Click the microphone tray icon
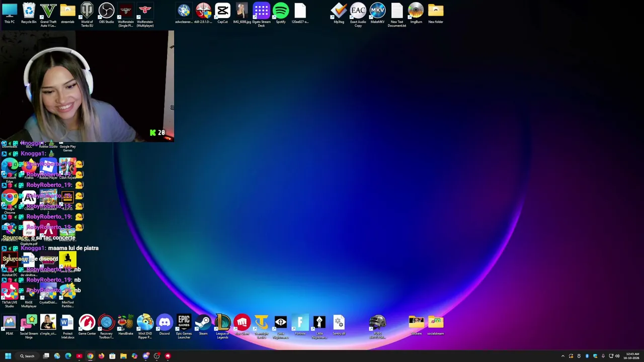The height and width of the screenshot is (362, 644). pyautogui.click(x=603, y=356)
